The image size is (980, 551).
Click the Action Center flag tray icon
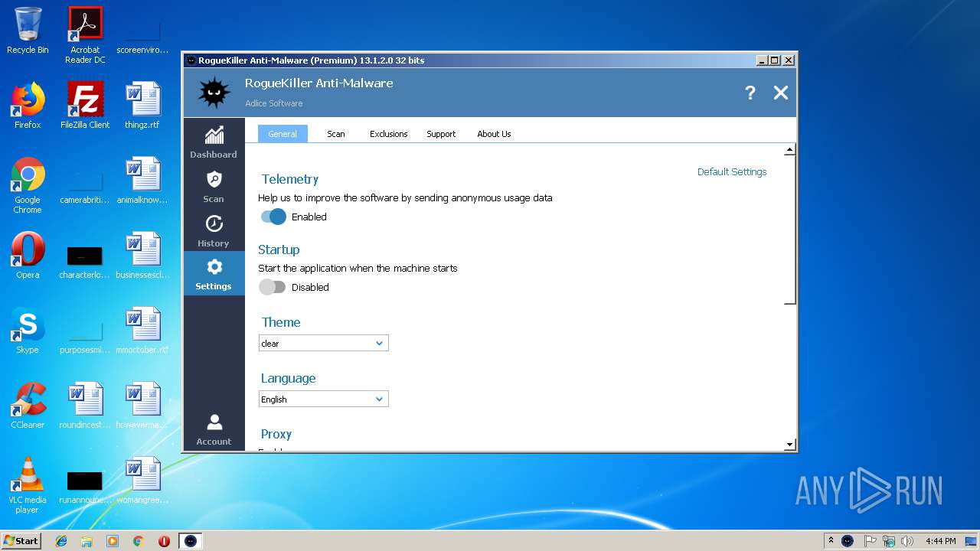click(871, 541)
